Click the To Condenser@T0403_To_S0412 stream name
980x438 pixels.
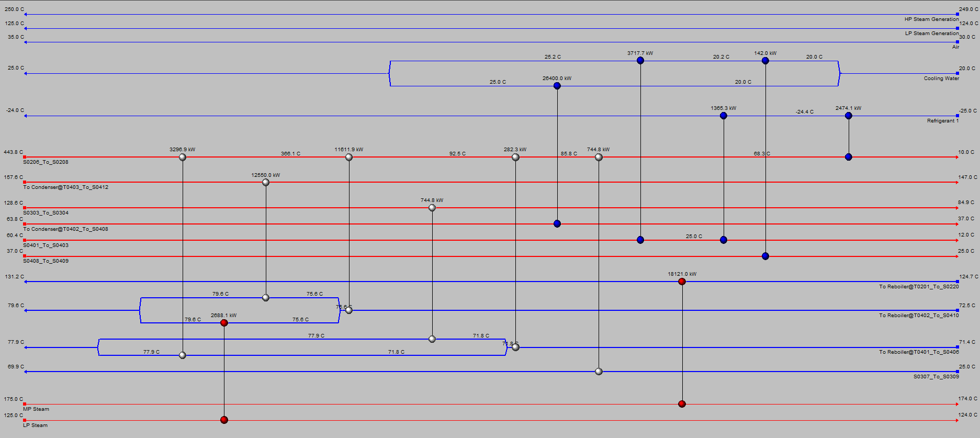click(x=66, y=187)
